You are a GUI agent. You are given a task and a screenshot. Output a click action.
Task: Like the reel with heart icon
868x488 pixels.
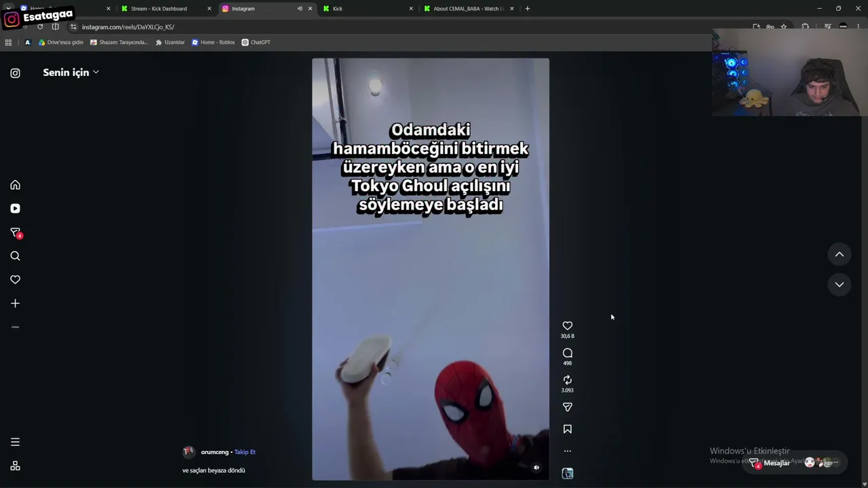pyautogui.click(x=568, y=326)
